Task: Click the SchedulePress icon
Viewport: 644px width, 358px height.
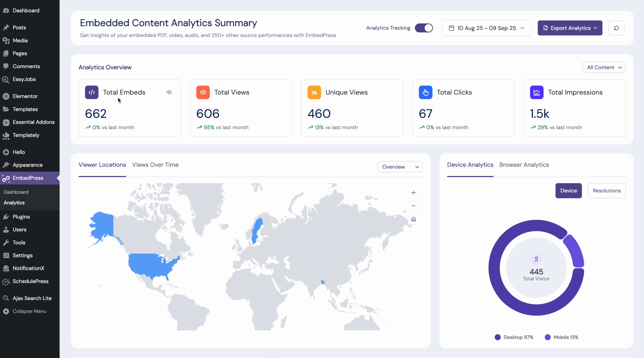Action: pos(6,281)
